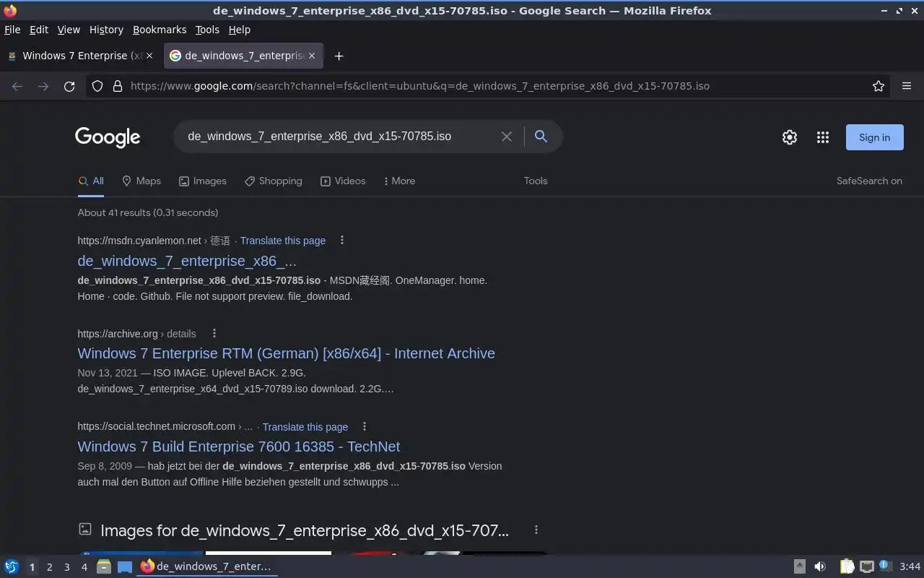Open options for archive.org result
The width and height of the screenshot is (924, 578).
214,333
